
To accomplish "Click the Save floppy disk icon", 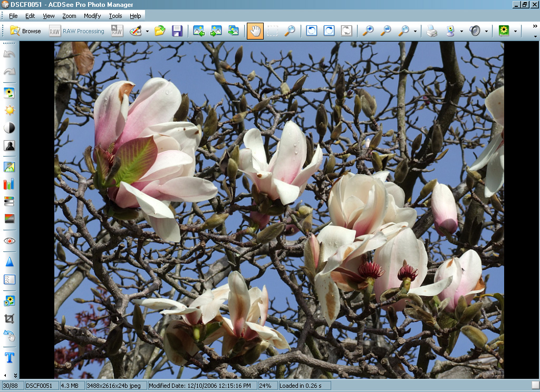I will [177, 31].
